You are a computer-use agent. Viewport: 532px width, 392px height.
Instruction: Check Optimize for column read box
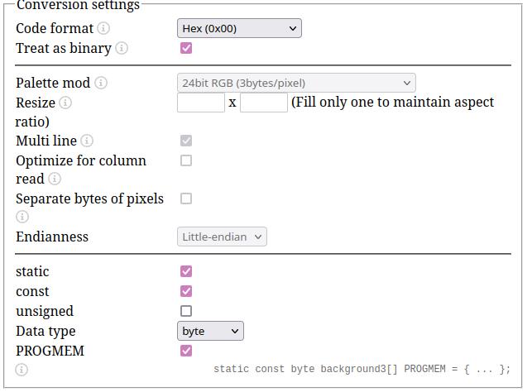coord(186,160)
